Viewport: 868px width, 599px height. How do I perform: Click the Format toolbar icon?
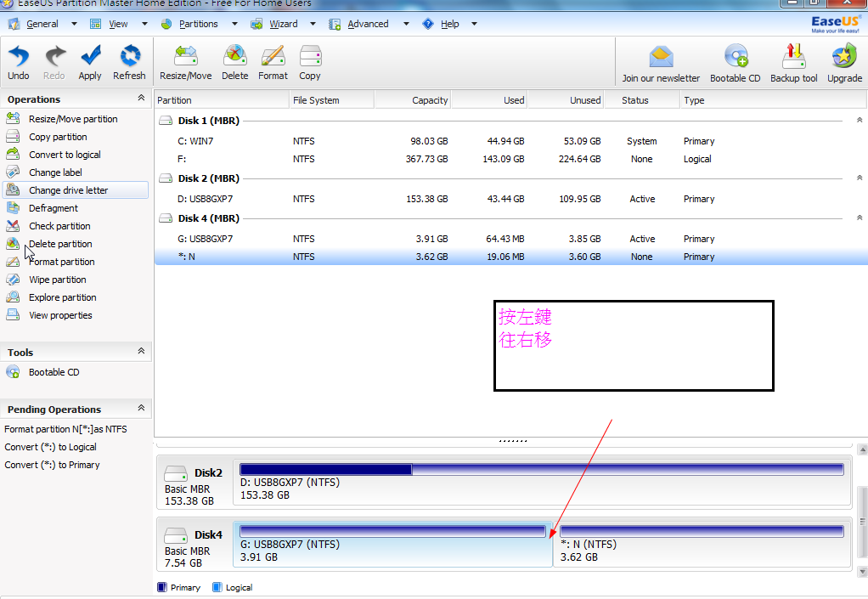coord(273,62)
